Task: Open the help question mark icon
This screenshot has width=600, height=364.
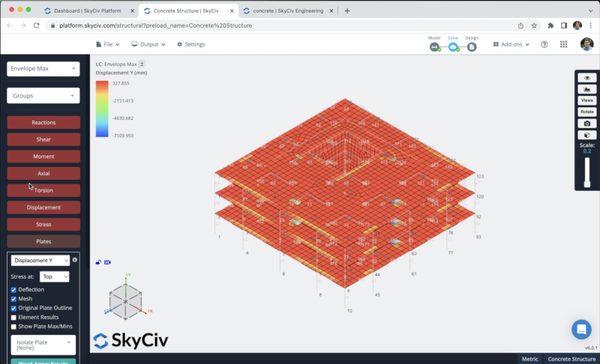Action: 544,44
